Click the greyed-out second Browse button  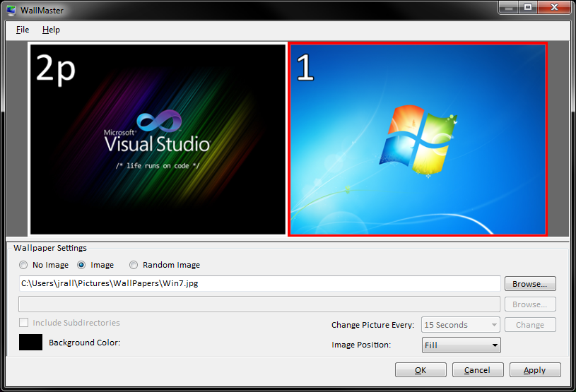pos(530,304)
